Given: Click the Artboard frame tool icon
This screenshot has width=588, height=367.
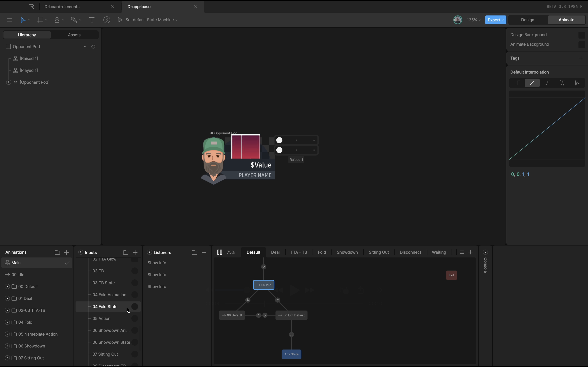Looking at the screenshot, I should [40, 20].
